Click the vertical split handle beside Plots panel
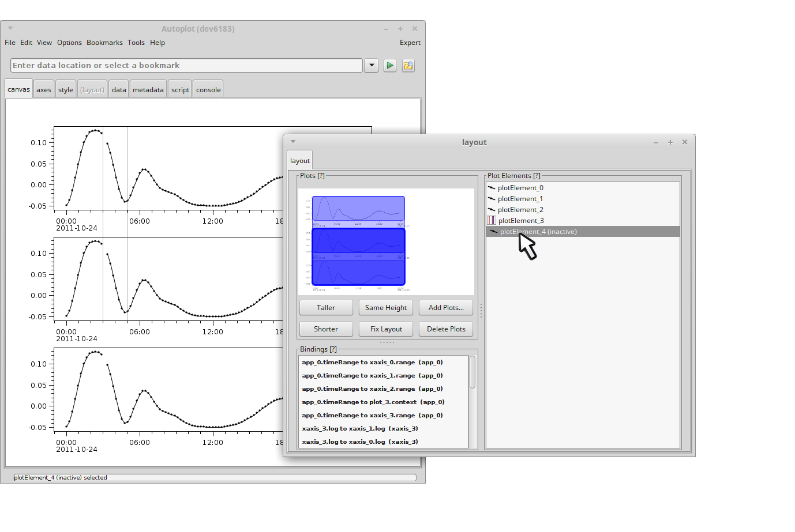Viewport: 795px width, 532px height. [x=481, y=311]
